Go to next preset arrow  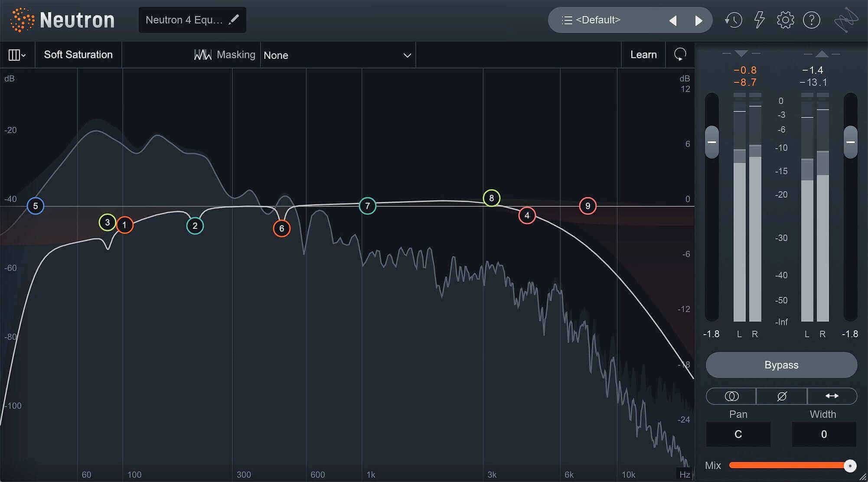click(x=698, y=20)
